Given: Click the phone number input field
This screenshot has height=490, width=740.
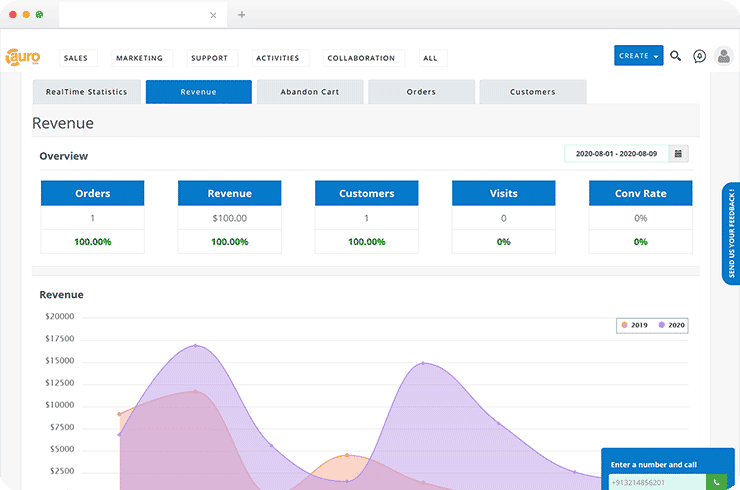Looking at the screenshot, I should point(654,481).
